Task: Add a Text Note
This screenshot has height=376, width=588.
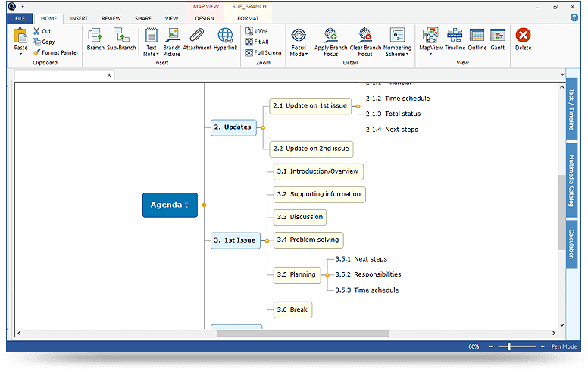Action: (x=151, y=42)
